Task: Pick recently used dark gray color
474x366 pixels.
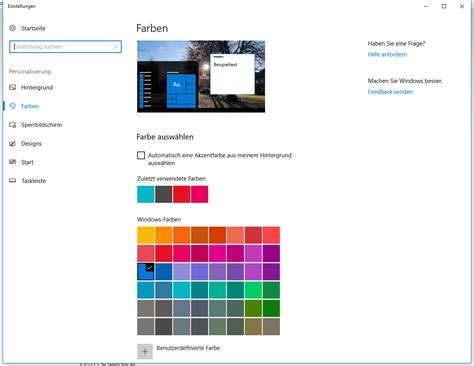Action: (164, 194)
